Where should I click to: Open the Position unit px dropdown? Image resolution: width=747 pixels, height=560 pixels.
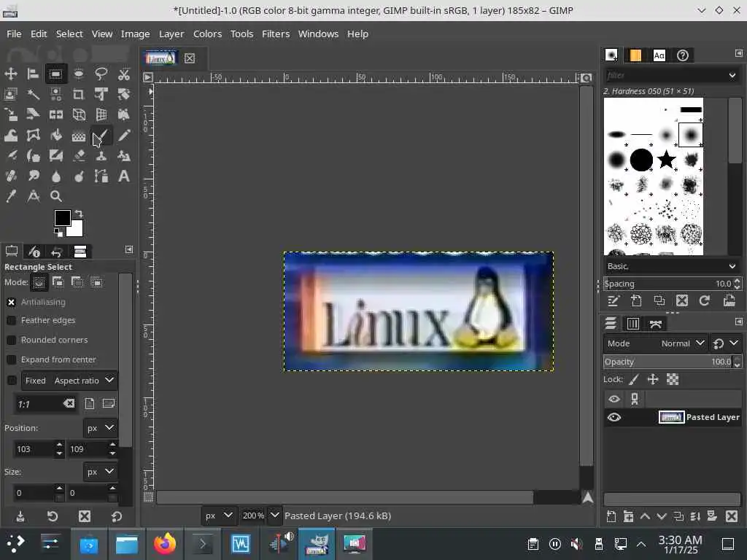(x=100, y=428)
